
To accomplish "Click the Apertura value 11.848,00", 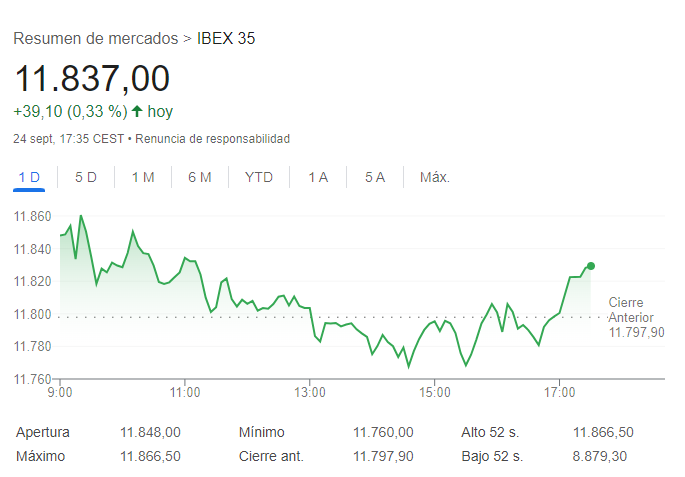I will point(150,432).
